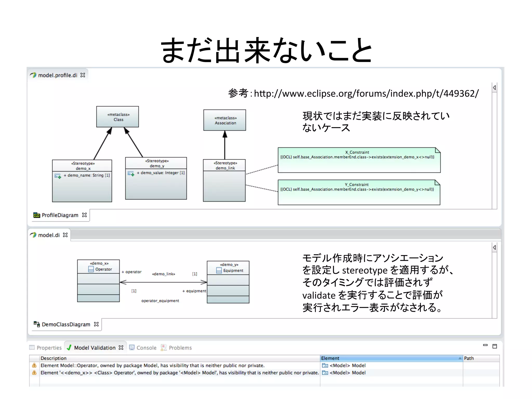Select the DemoClassDiagram tab

[x=66, y=324]
